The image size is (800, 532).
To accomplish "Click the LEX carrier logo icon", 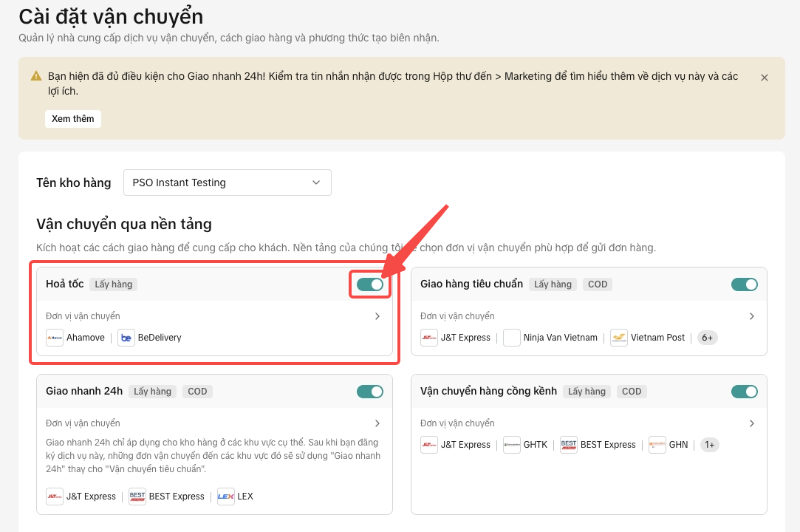I will tap(226, 497).
